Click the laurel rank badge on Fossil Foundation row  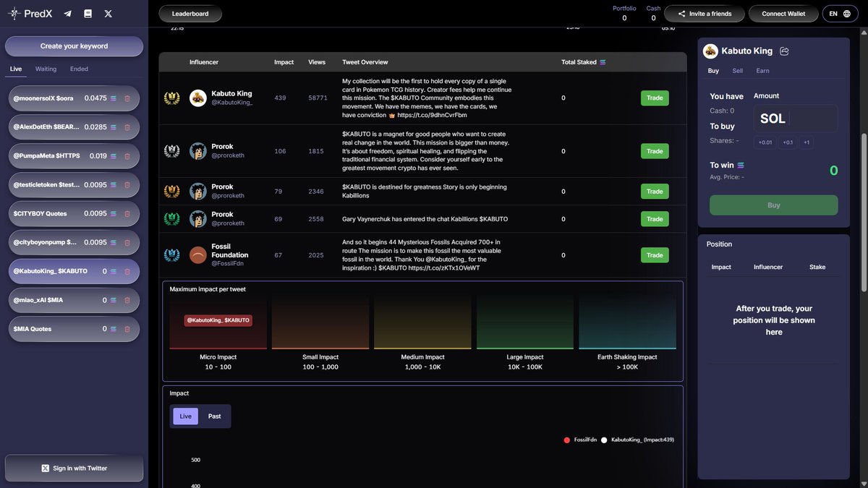[x=172, y=255]
